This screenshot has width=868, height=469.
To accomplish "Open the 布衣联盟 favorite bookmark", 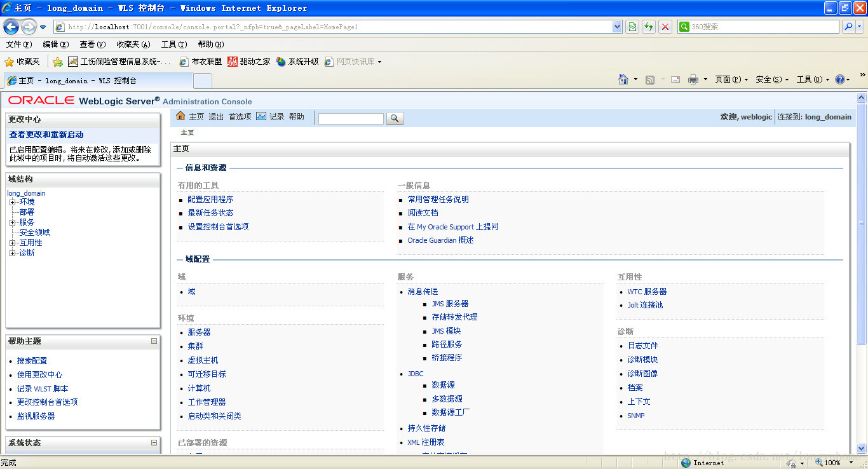I will click(x=201, y=62).
